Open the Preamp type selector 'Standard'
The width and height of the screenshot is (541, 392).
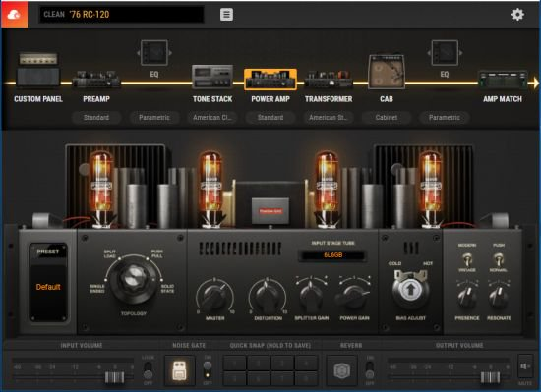(x=96, y=118)
